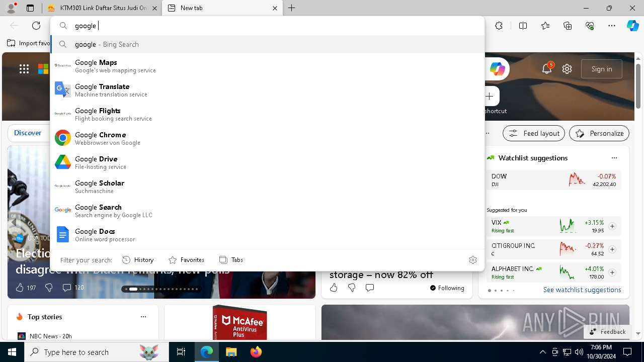644x362 pixels.
Task: Open the Extensions puzzle icon
Action: pyautogui.click(x=499, y=26)
